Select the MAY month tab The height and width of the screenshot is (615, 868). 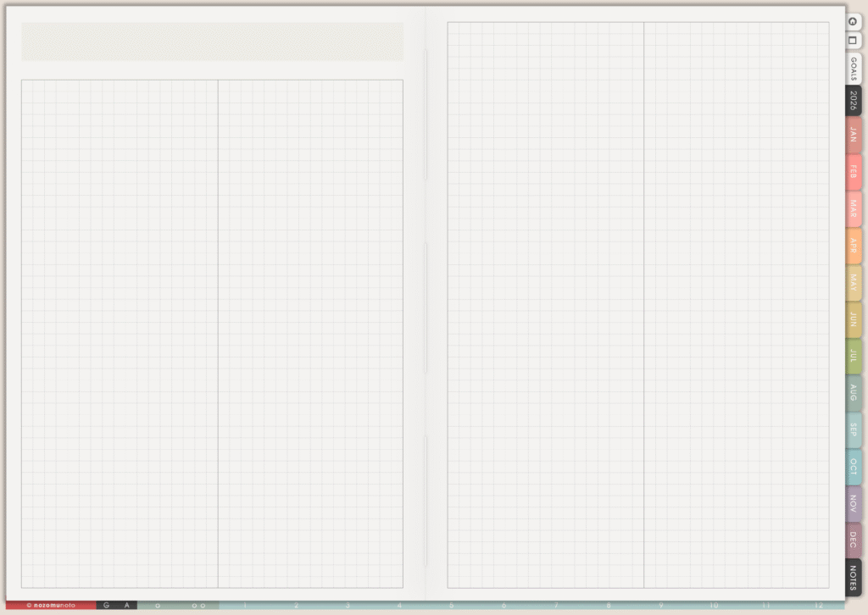853,282
